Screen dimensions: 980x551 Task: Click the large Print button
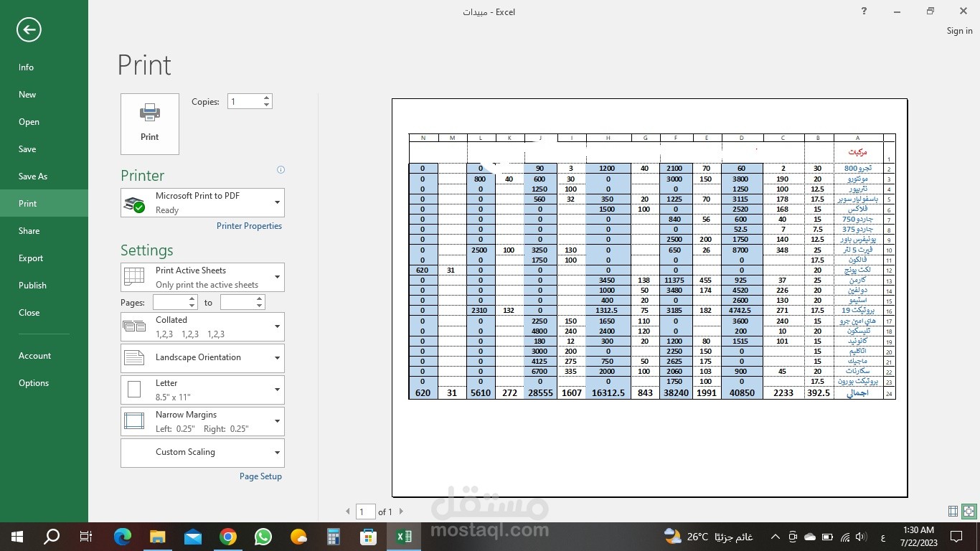(x=150, y=124)
